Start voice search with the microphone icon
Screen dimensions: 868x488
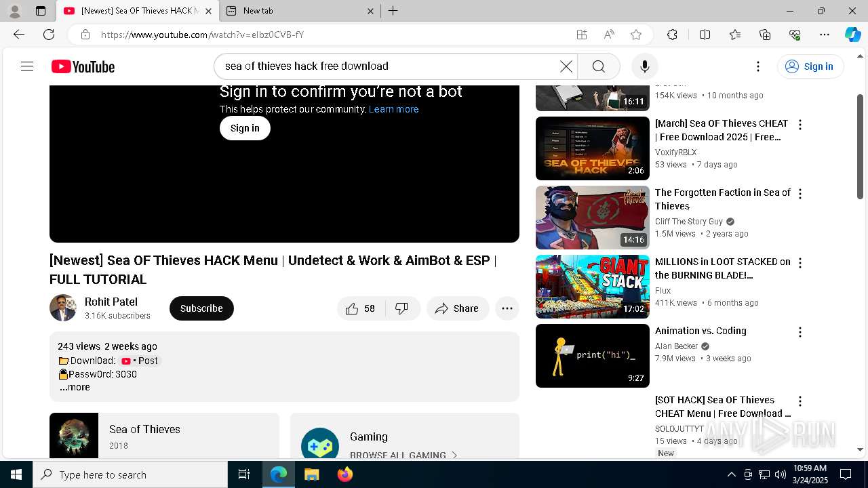644,66
